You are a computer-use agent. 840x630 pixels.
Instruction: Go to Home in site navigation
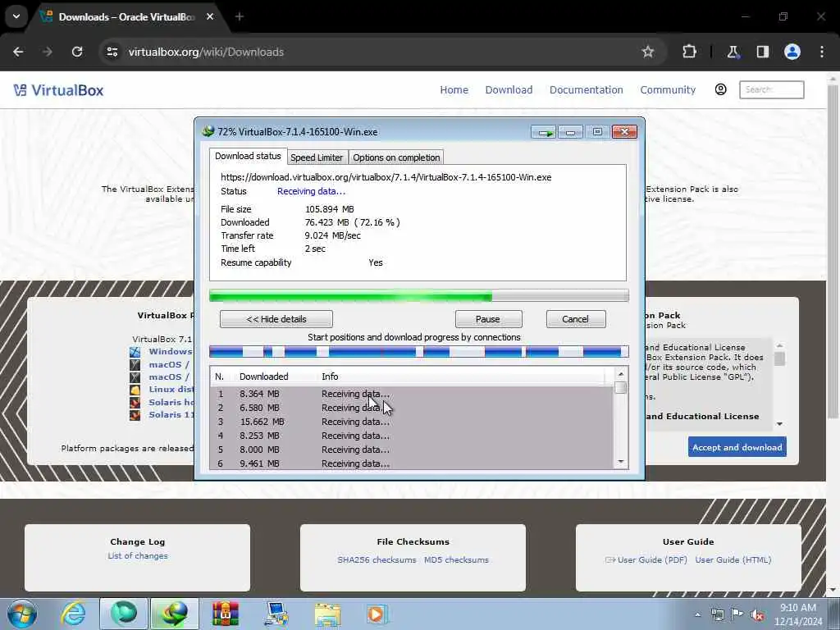click(x=454, y=90)
